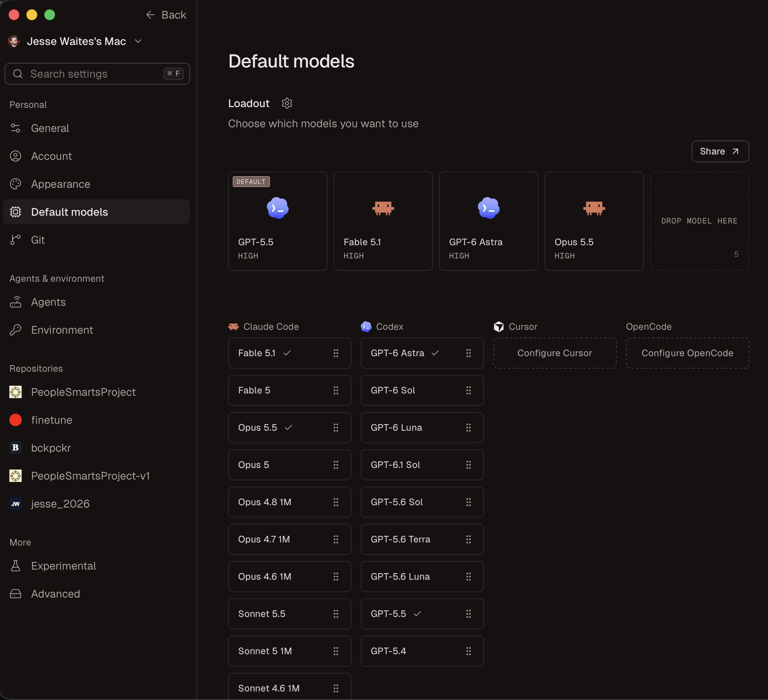Viewport: 768px width, 700px height.
Task: Click the red finetune repository icon
Action: coord(16,420)
